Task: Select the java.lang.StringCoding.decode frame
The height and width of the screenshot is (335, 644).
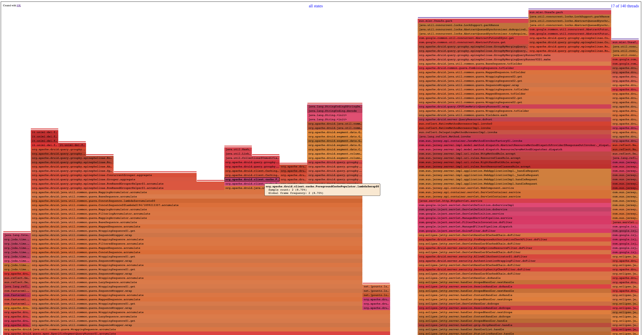Action: pos(335,111)
